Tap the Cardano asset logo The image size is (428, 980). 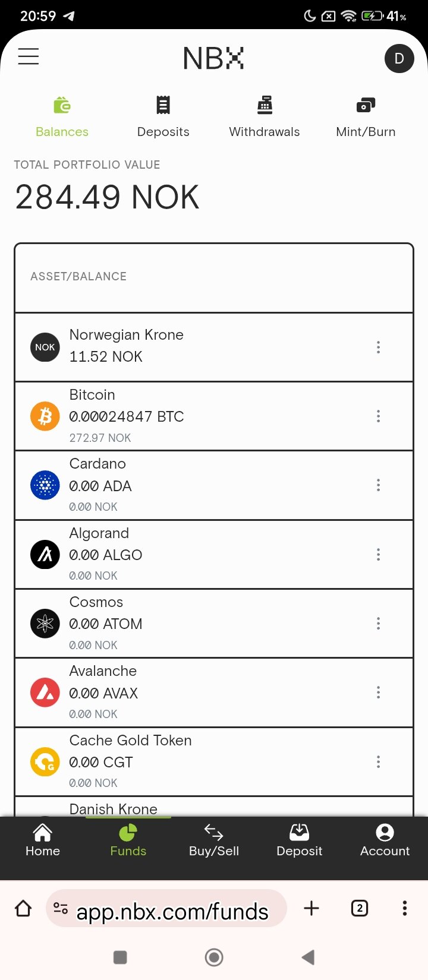(45, 485)
